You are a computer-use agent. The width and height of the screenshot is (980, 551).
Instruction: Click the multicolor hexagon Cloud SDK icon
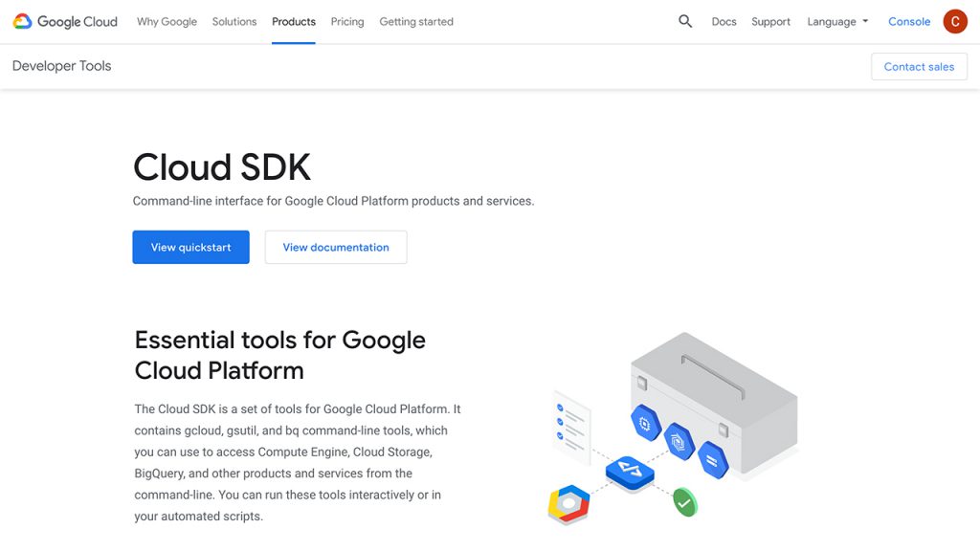click(568, 504)
